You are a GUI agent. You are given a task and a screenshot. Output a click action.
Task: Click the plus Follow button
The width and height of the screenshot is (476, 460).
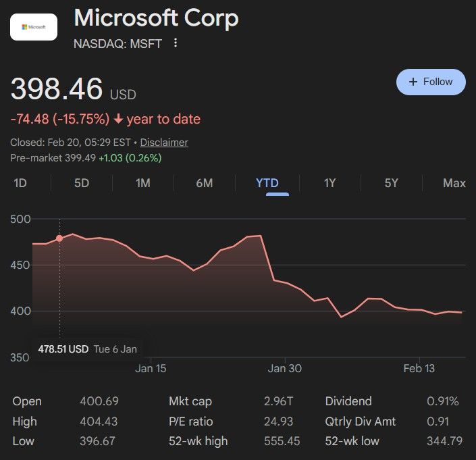[431, 82]
